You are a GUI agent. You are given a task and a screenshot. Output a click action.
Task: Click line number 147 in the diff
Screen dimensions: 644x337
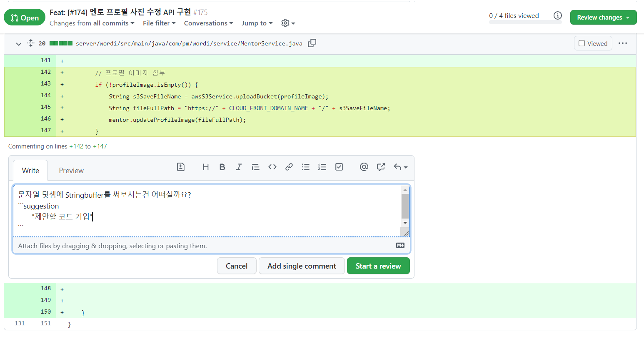[46, 131]
